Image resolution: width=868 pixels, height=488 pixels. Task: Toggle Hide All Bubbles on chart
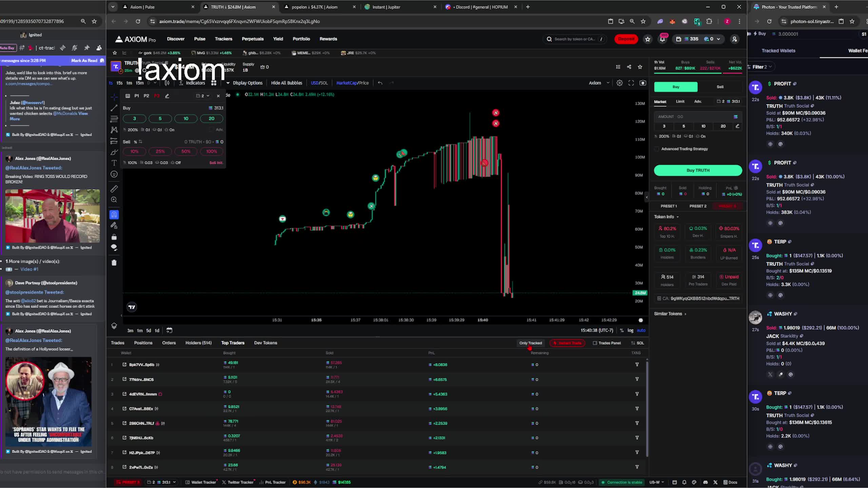click(287, 83)
